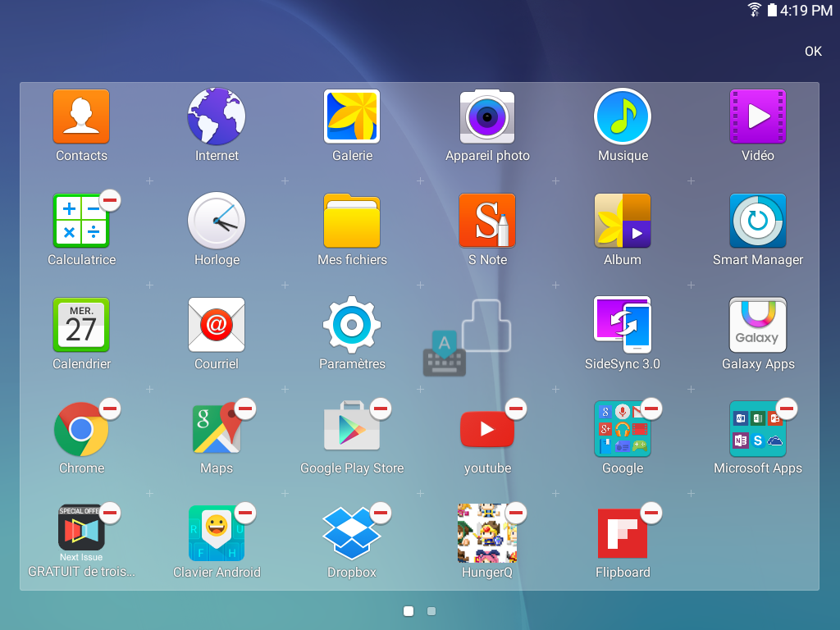Open the Galerie app
The image size is (840, 630).
(x=352, y=116)
